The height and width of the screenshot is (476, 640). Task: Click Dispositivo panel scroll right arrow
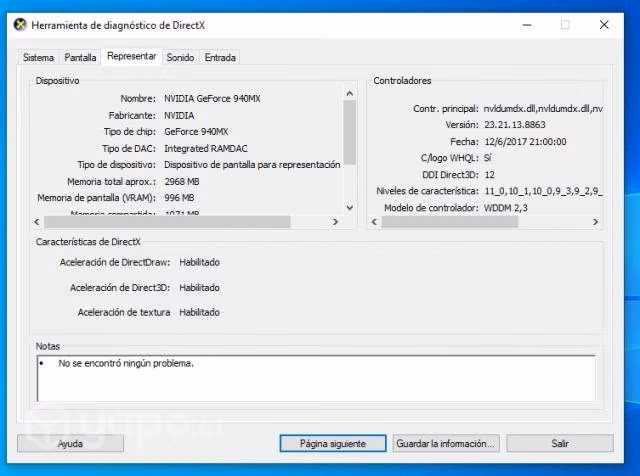point(335,222)
